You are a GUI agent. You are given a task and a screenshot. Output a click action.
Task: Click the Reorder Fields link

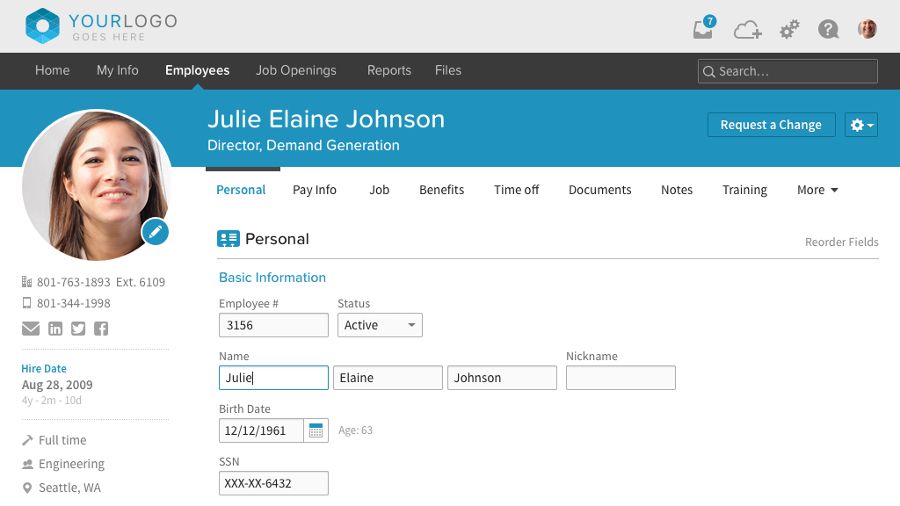coord(841,242)
